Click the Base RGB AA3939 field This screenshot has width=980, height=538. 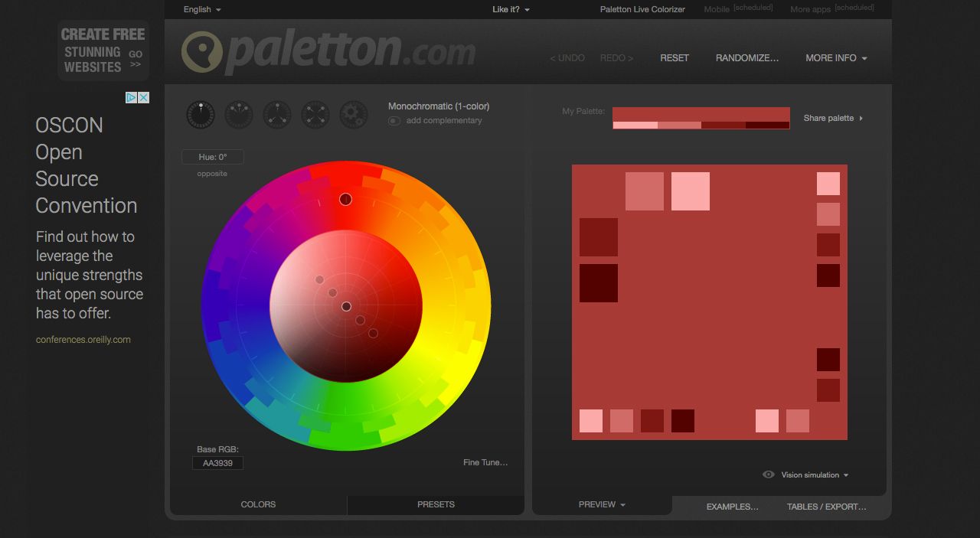[x=217, y=463]
